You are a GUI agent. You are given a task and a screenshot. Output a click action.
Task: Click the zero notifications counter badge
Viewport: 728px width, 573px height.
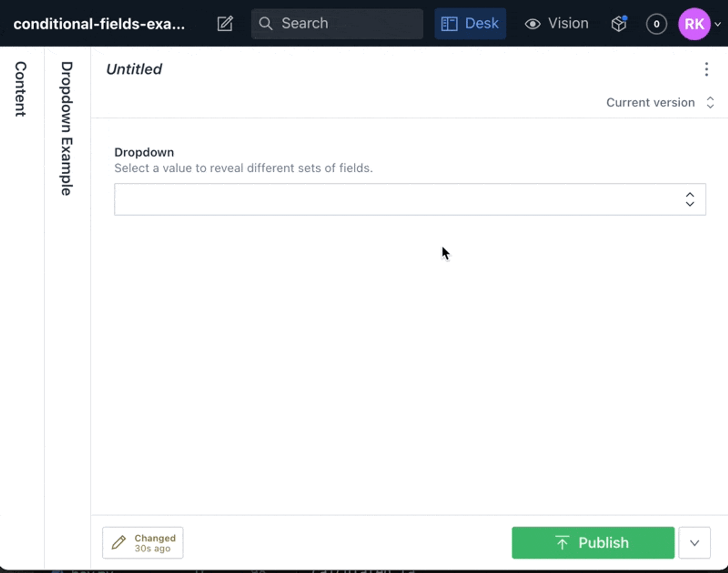coord(656,24)
